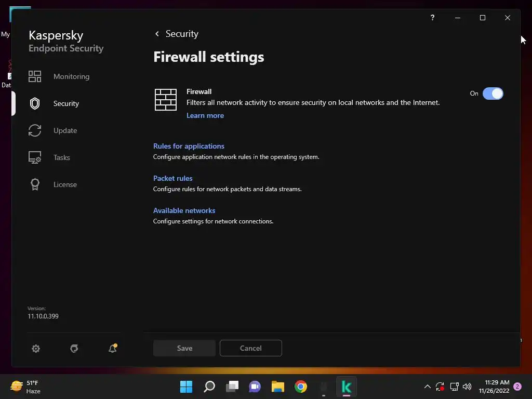
Task: Click the Tasks monitor icon
Action: click(35, 157)
